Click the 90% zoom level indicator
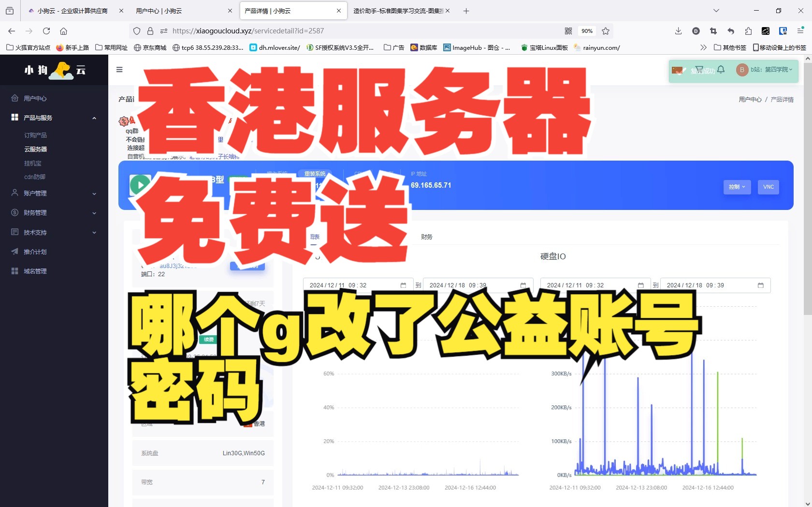 coord(587,31)
